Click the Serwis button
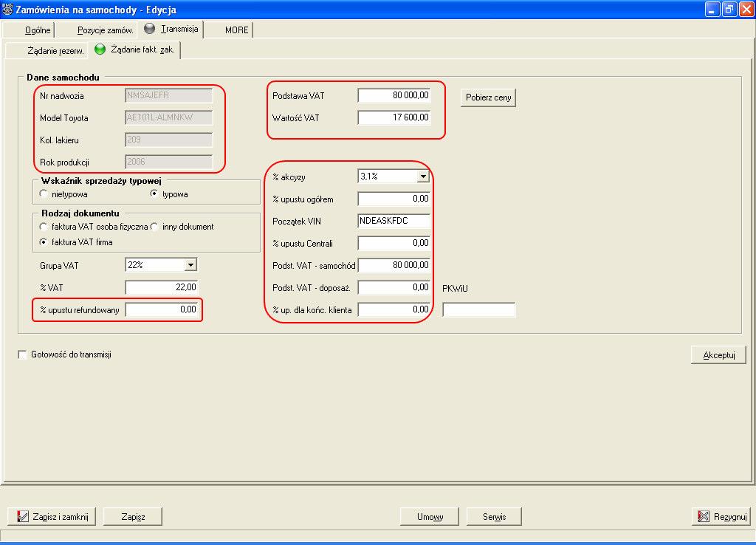Viewport: 756px width, 545px height. point(494,516)
